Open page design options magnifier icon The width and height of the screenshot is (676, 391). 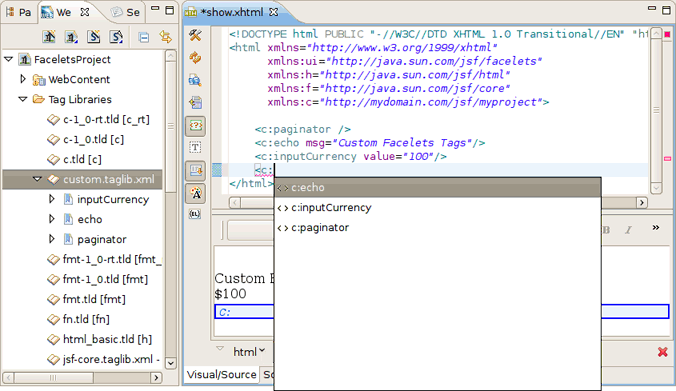tap(195, 80)
